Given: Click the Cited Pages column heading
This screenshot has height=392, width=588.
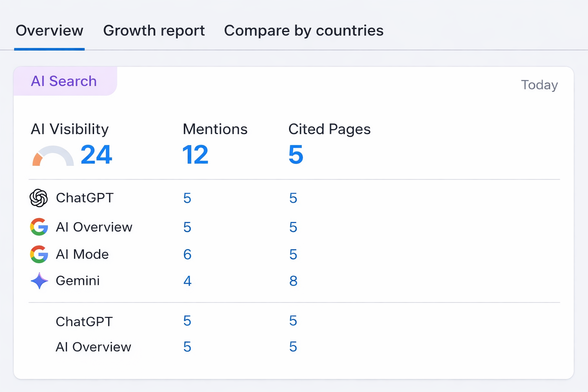Looking at the screenshot, I should pyautogui.click(x=330, y=129).
